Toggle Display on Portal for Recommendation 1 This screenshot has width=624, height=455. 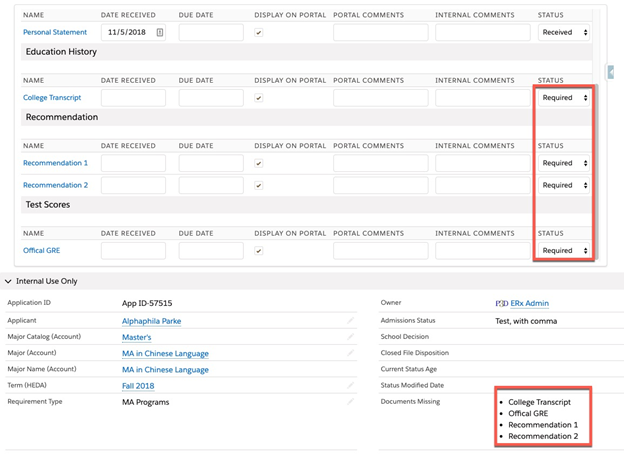259,163
